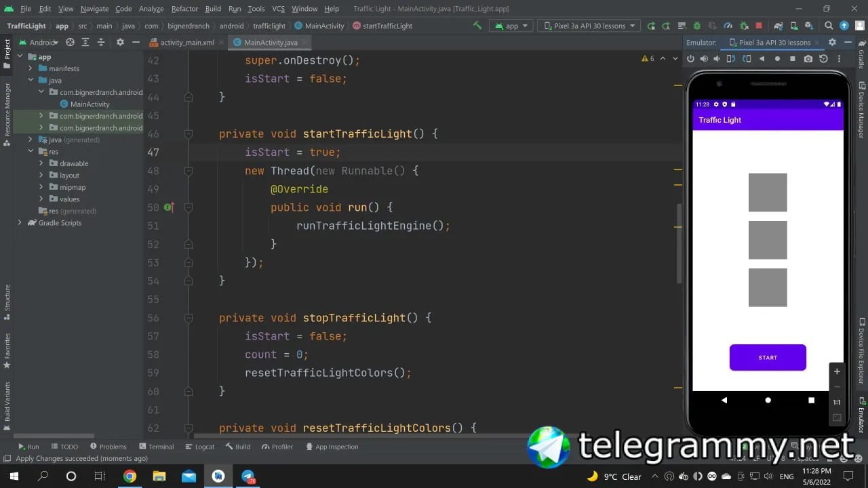Click the emulator zoom in plus button
This screenshot has height=488, width=868.
tap(837, 371)
